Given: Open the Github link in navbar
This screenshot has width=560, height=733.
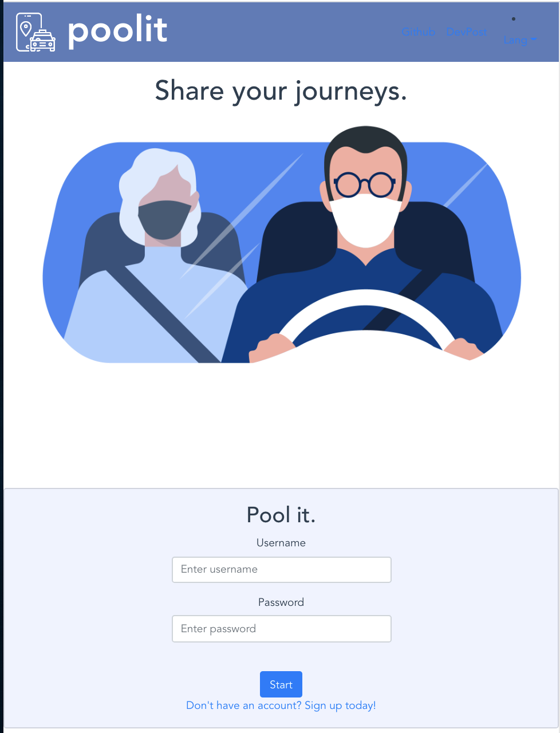Looking at the screenshot, I should point(419,32).
